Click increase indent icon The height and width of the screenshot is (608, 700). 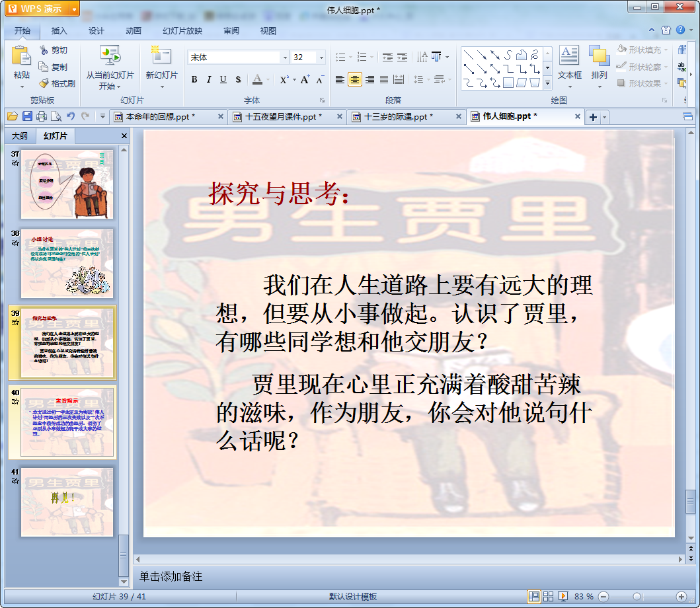click(403, 57)
